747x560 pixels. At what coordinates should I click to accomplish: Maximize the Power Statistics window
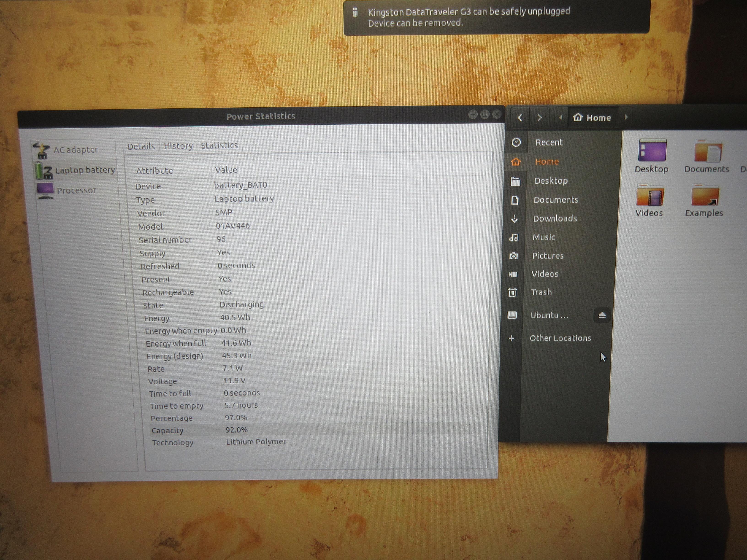tap(485, 115)
